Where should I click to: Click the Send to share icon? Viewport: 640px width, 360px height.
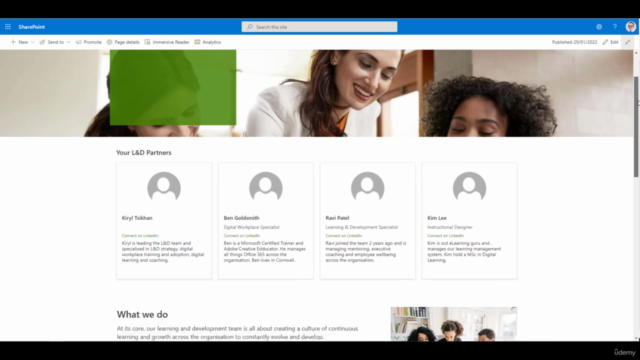[x=42, y=42]
